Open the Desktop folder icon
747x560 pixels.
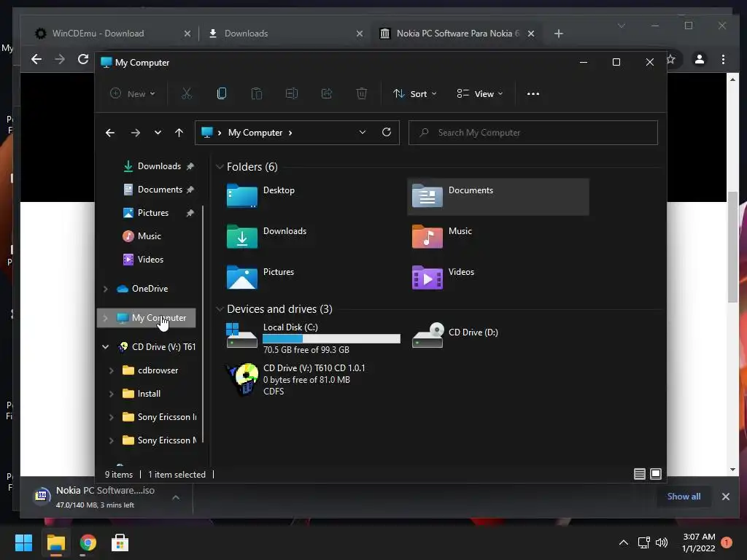point(242,195)
